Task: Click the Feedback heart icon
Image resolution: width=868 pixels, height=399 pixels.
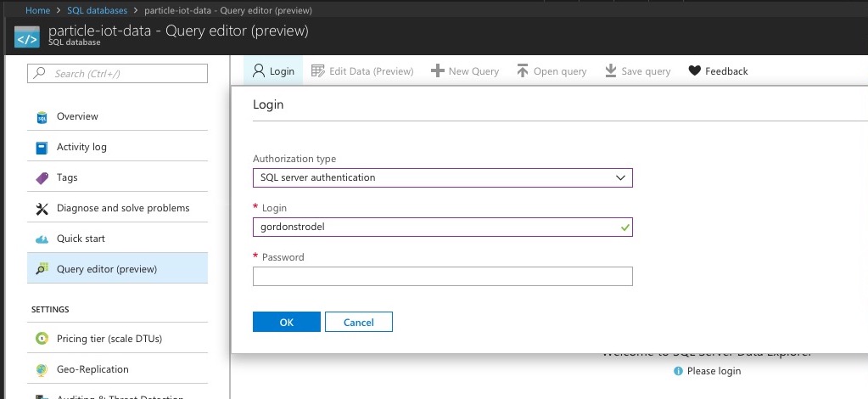Action: [x=695, y=71]
